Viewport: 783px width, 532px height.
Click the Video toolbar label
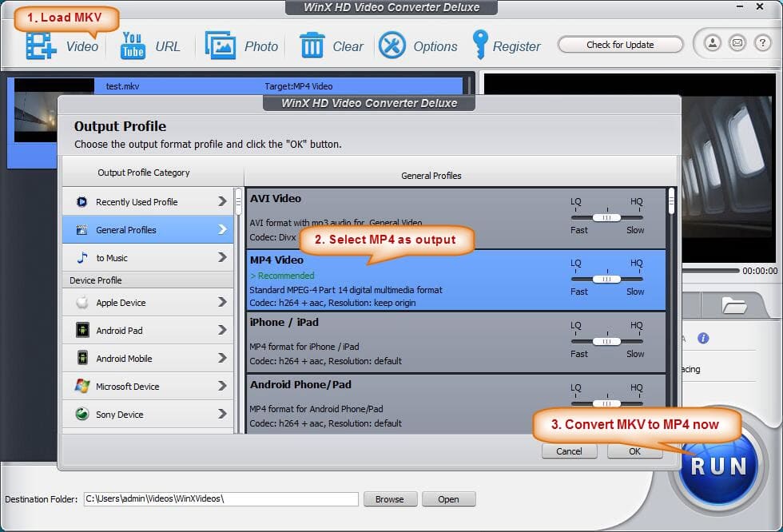[81, 46]
